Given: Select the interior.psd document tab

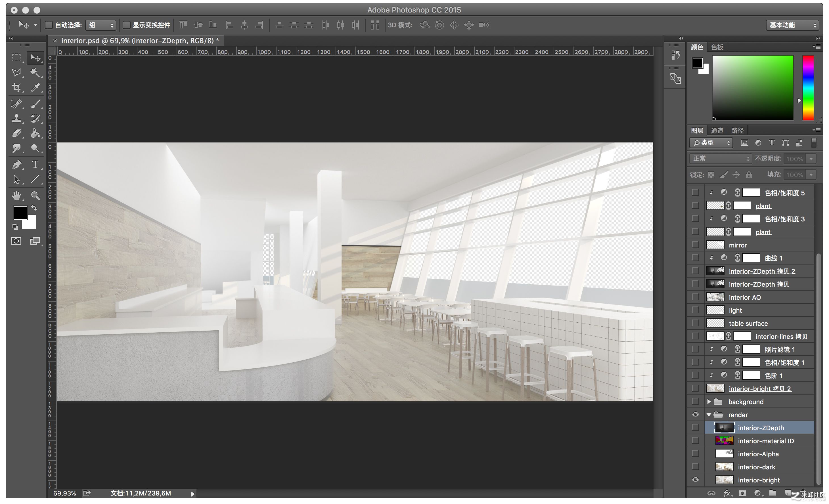Looking at the screenshot, I should [x=140, y=41].
